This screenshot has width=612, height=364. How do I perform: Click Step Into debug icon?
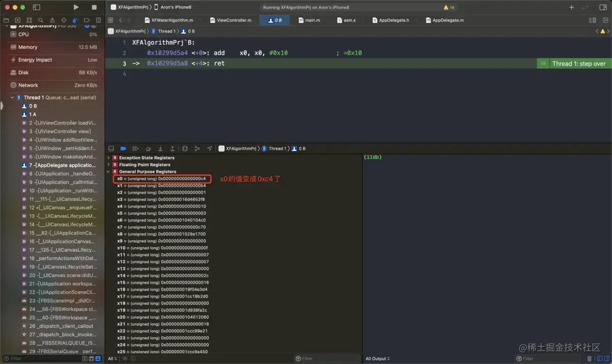click(x=160, y=148)
